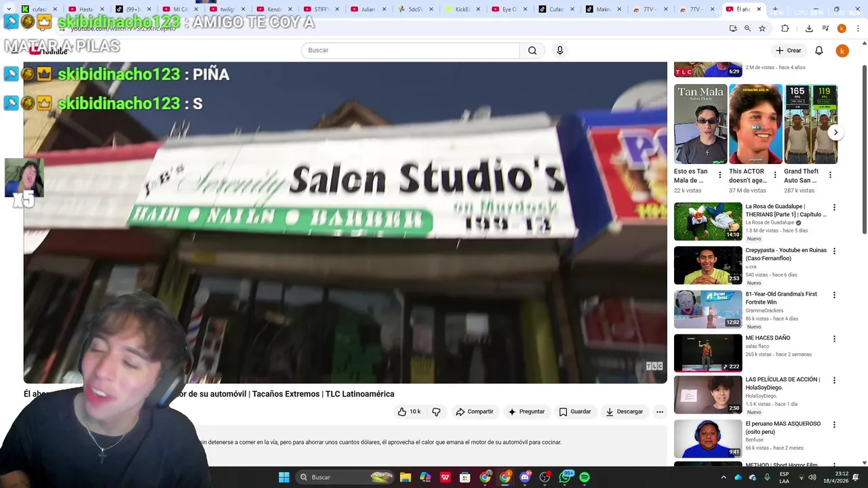Open the Chrome profile avatar in toolbar

[x=842, y=28]
